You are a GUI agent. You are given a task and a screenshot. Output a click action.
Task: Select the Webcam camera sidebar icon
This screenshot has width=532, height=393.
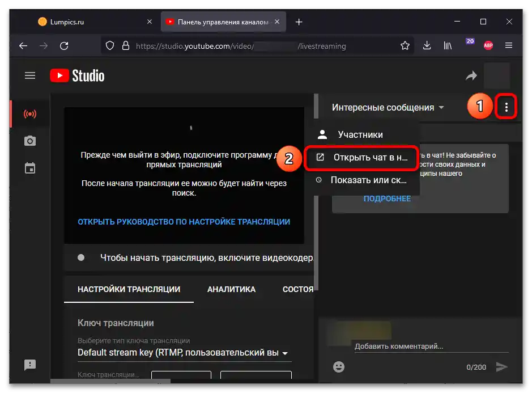(x=30, y=141)
